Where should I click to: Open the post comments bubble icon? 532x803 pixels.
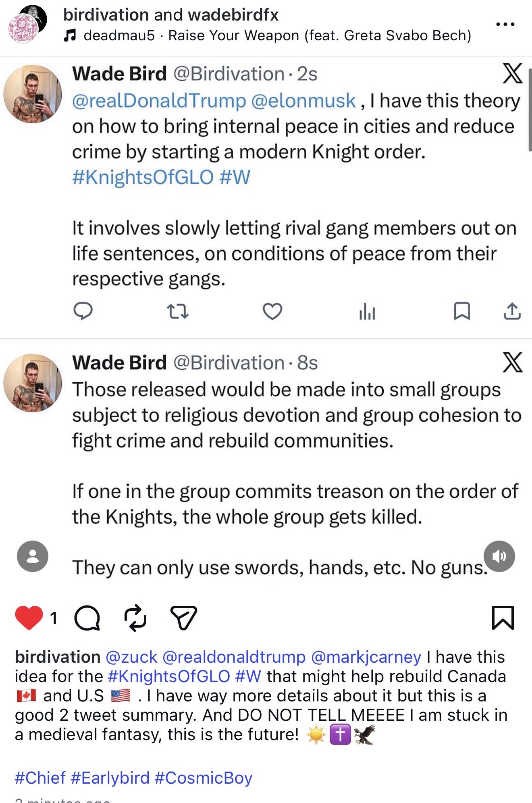click(x=87, y=618)
